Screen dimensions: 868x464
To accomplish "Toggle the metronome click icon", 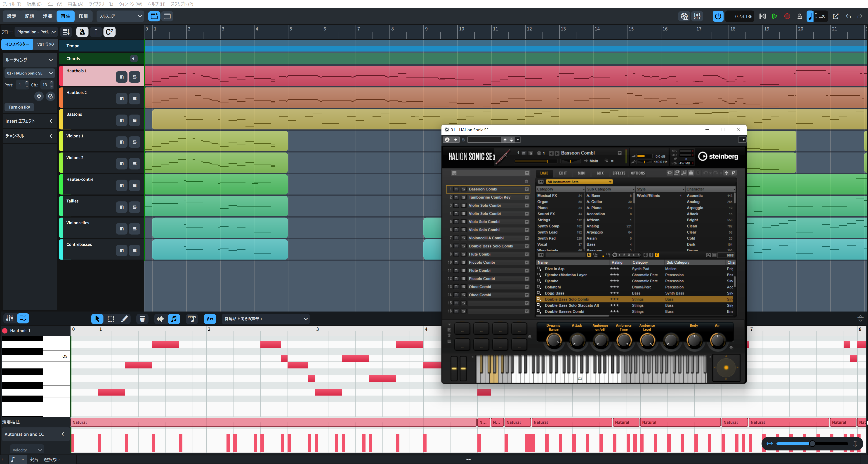I will coord(800,16).
